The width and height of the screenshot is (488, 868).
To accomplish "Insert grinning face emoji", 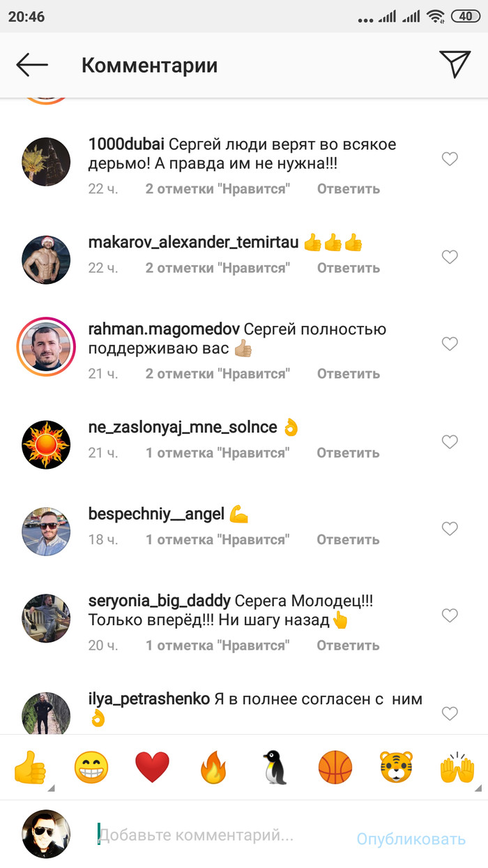I will 91,768.
